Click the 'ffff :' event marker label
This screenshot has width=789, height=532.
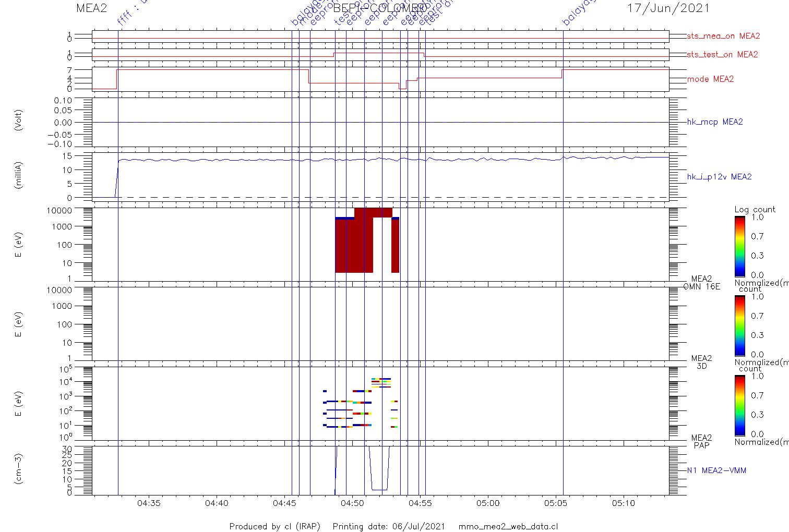pyautogui.click(x=130, y=13)
